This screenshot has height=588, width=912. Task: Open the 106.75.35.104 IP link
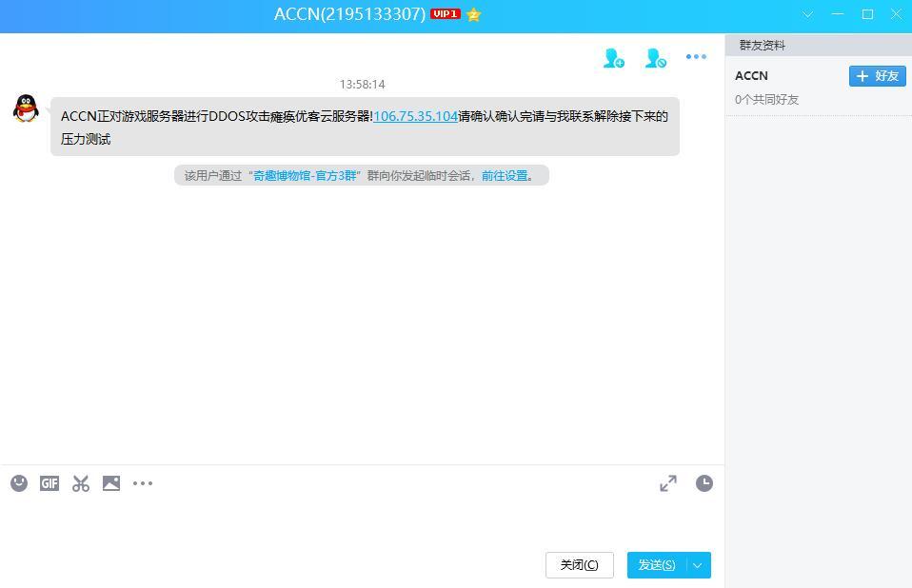coord(415,116)
